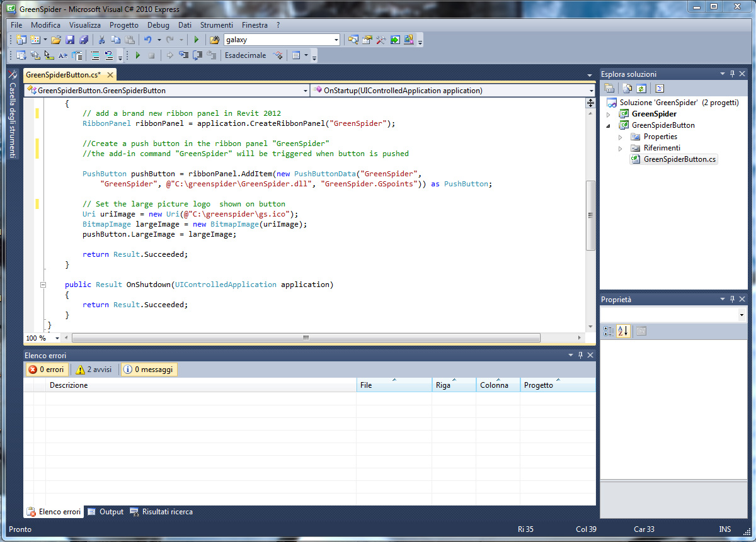Open the File menu

[x=16, y=25]
